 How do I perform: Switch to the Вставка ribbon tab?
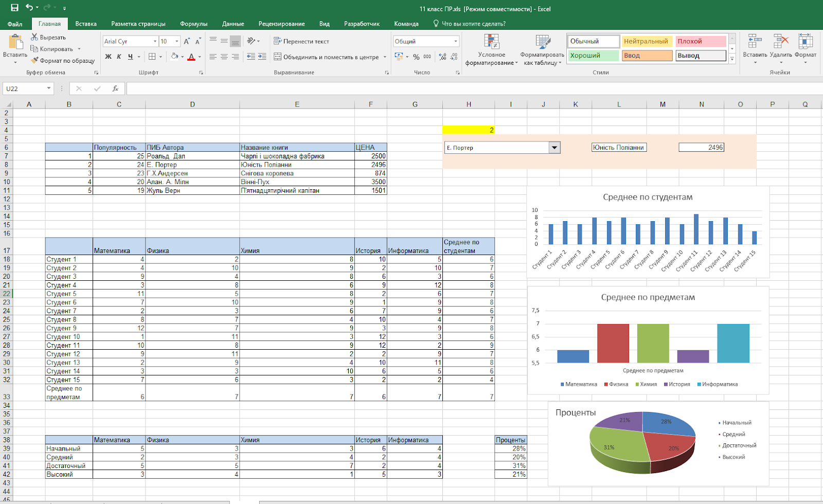tap(85, 23)
